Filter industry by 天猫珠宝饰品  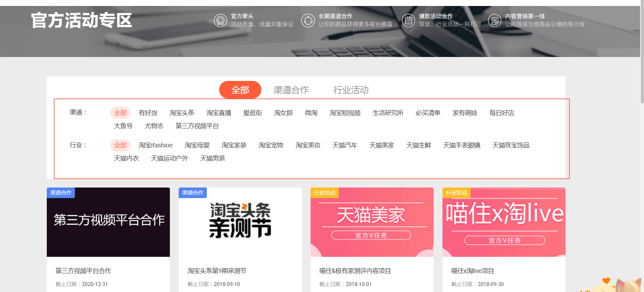(511, 145)
